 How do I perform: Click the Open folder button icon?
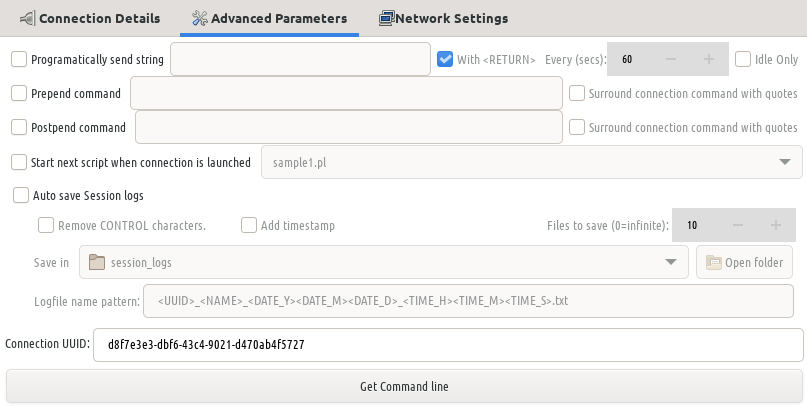pyautogui.click(x=713, y=262)
